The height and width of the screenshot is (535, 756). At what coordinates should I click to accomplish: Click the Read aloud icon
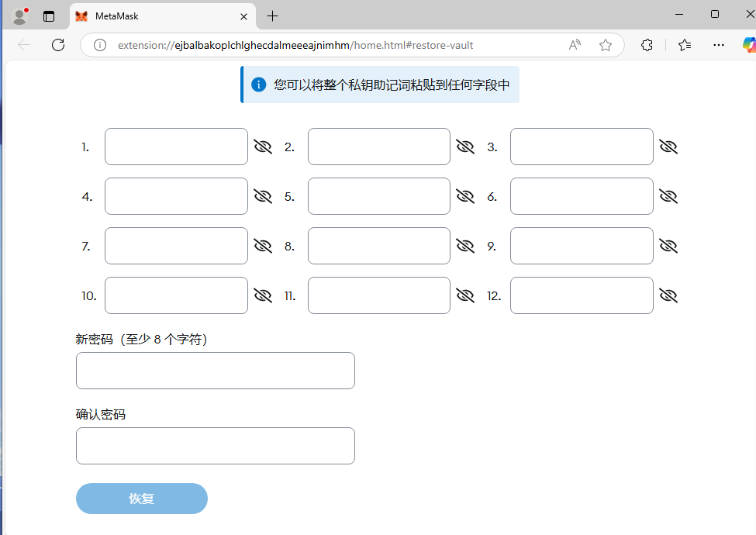point(575,45)
